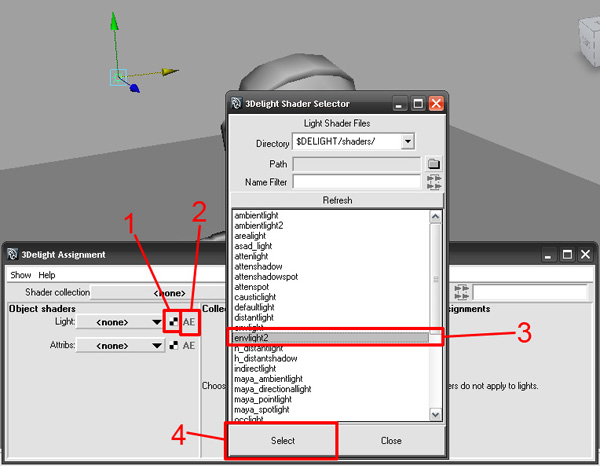Select envlight2 in the shader list
The height and width of the screenshot is (466, 600).
point(331,338)
